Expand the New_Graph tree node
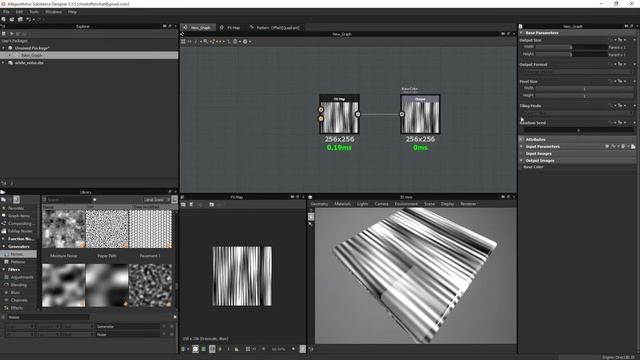This screenshot has height=360, width=640. 10,55
